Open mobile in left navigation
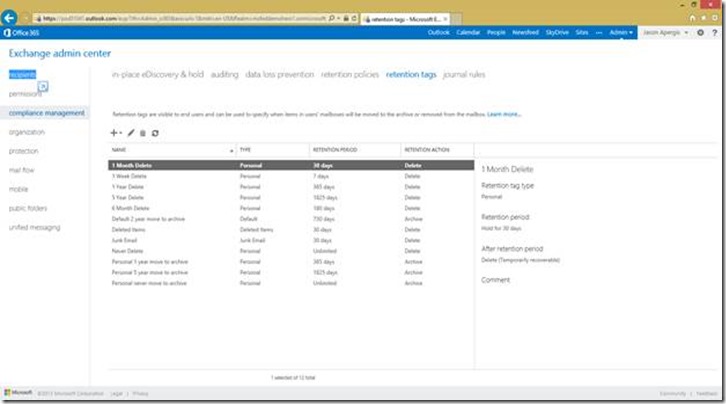Screen dimensions: 726x404 [x=19, y=189]
